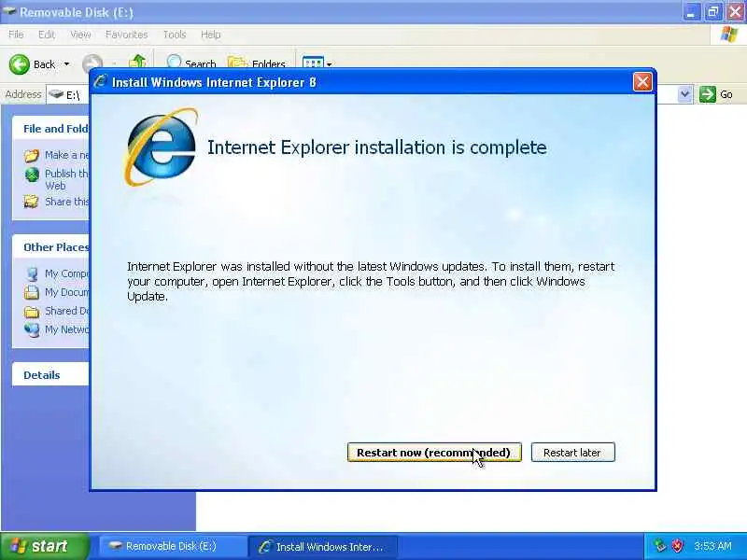Click the Make a new folder icon
Image resolution: width=747 pixels, height=560 pixels.
[x=32, y=155]
